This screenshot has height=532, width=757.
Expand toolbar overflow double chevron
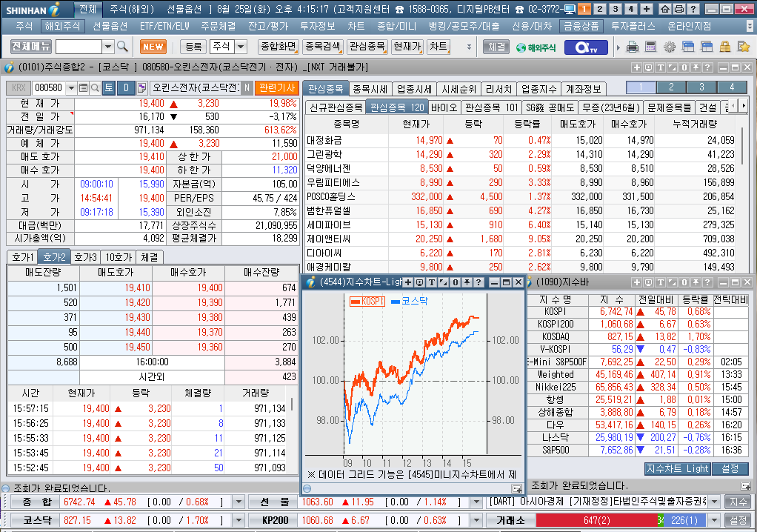[469, 47]
